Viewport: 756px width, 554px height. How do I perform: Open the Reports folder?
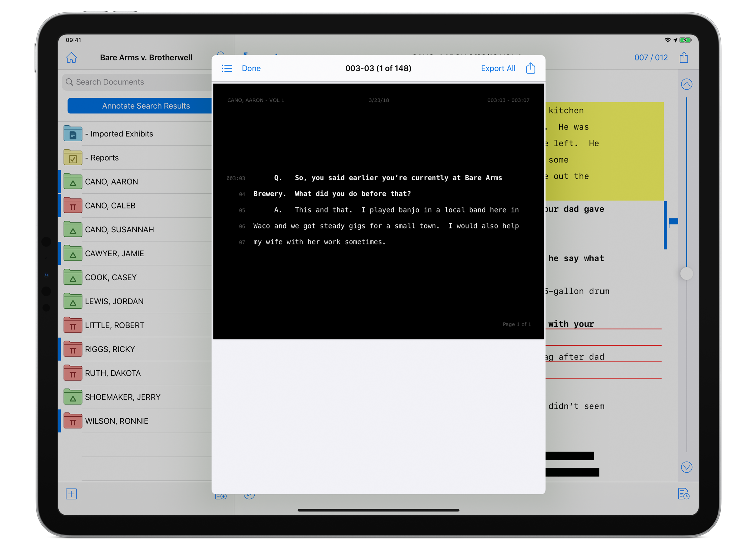click(x=102, y=158)
